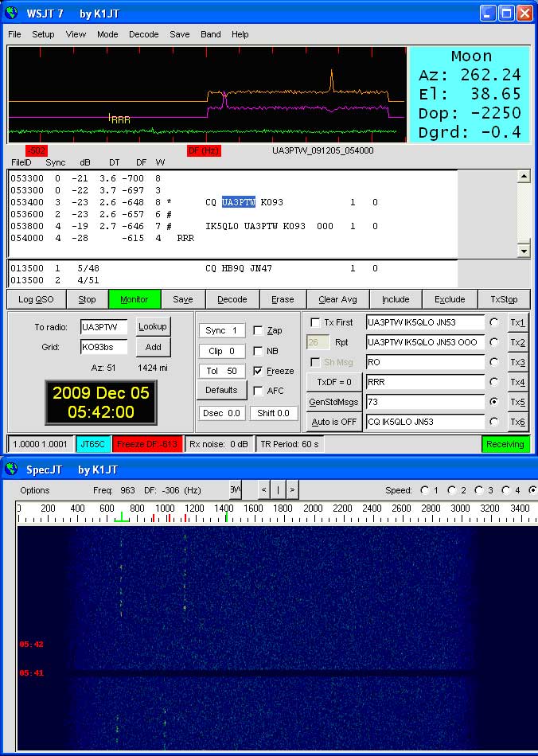Click the Tx1 button
538x756 pixels.
[x=518, y=322]
